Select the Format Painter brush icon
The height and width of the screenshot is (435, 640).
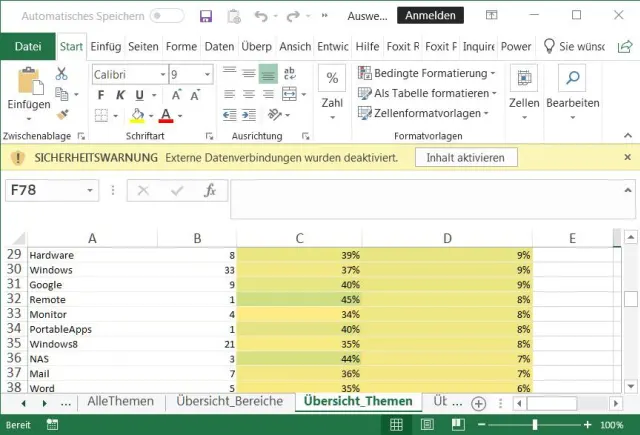[x=61, y=114]
